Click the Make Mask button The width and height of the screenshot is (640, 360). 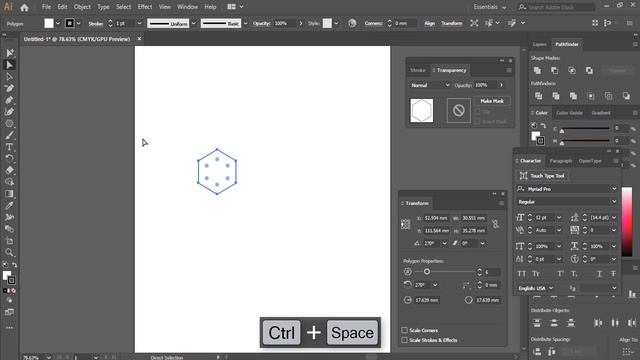[492, 101]
